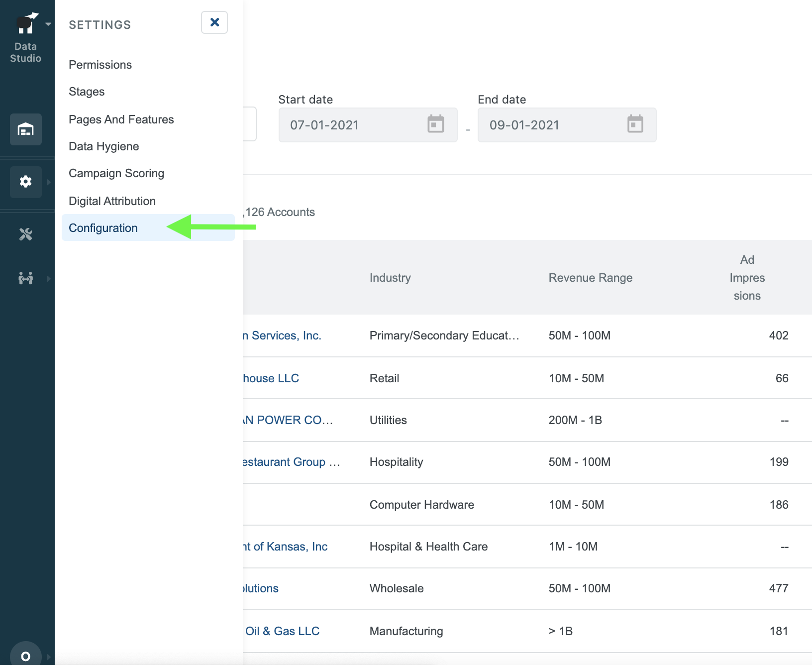Screen dimensions: 812x665
Task: Open Campaign Scoring settings
Action: tap(116, 173)
